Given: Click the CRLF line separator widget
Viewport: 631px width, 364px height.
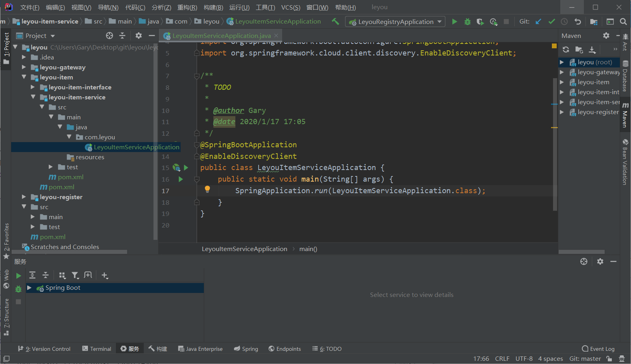Looking at the screenshot, I should (502, 358).
